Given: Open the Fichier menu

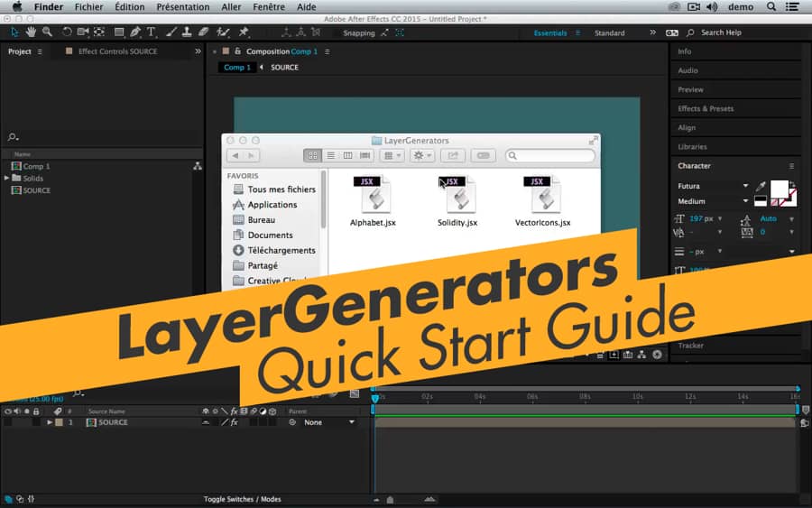Looking at the screenshot, I should tap(88, 6).
